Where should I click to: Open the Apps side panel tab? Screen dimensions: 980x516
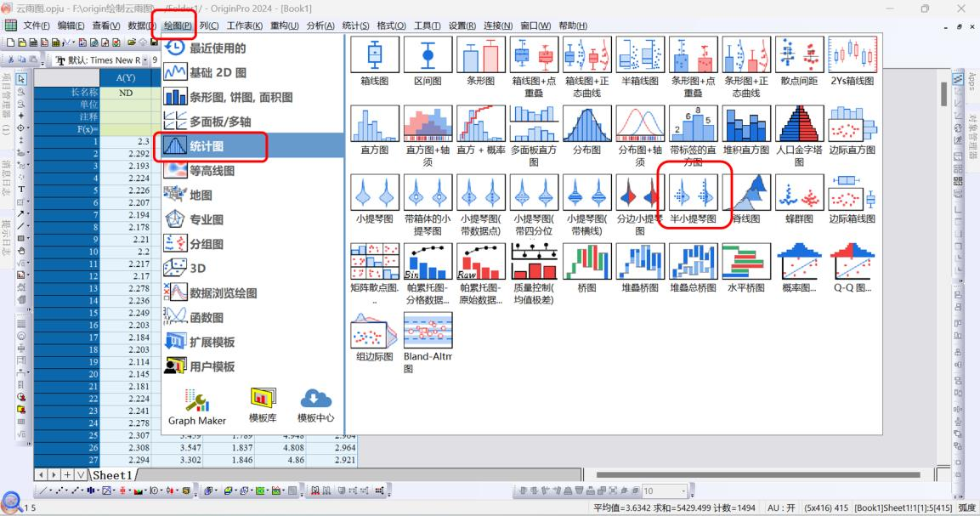(x=971, y=81)
